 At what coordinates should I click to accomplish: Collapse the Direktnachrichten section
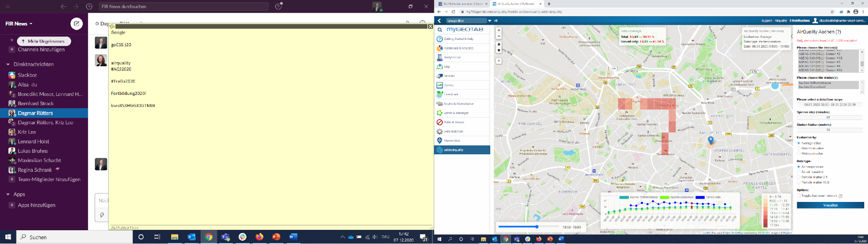pos(8,64)
